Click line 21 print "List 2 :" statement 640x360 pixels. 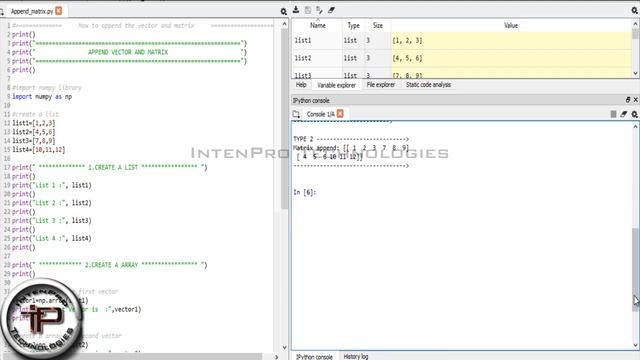[51, 203]
